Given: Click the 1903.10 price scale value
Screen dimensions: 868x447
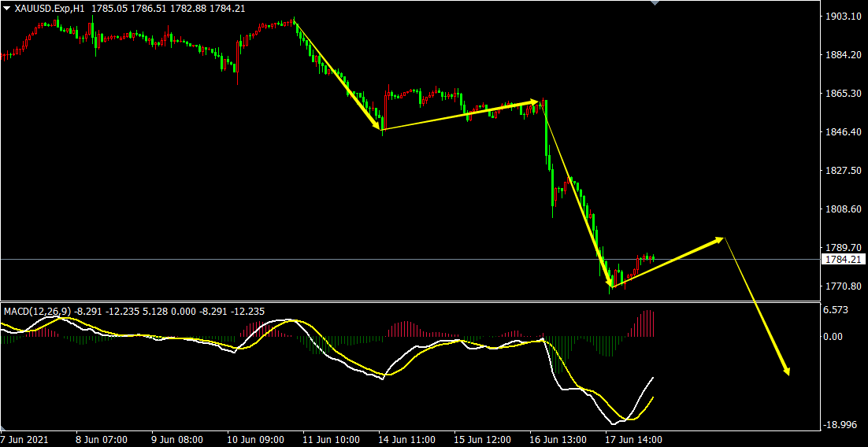Looking at the screenshot, I should coord(843,17).
